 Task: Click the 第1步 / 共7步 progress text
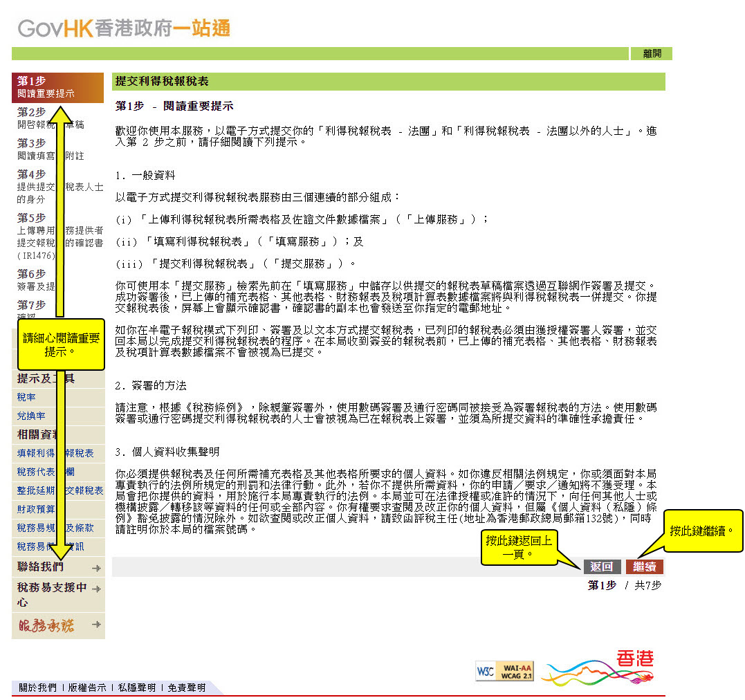625,585
